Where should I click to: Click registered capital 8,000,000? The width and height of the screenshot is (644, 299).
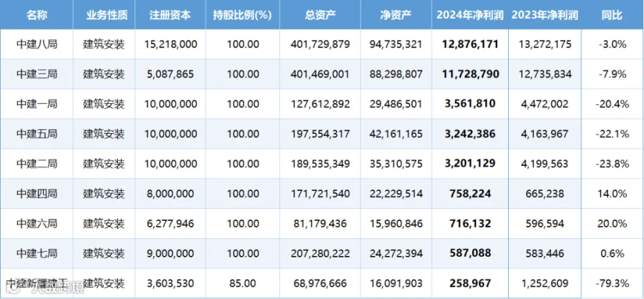[x=170, y=193]
